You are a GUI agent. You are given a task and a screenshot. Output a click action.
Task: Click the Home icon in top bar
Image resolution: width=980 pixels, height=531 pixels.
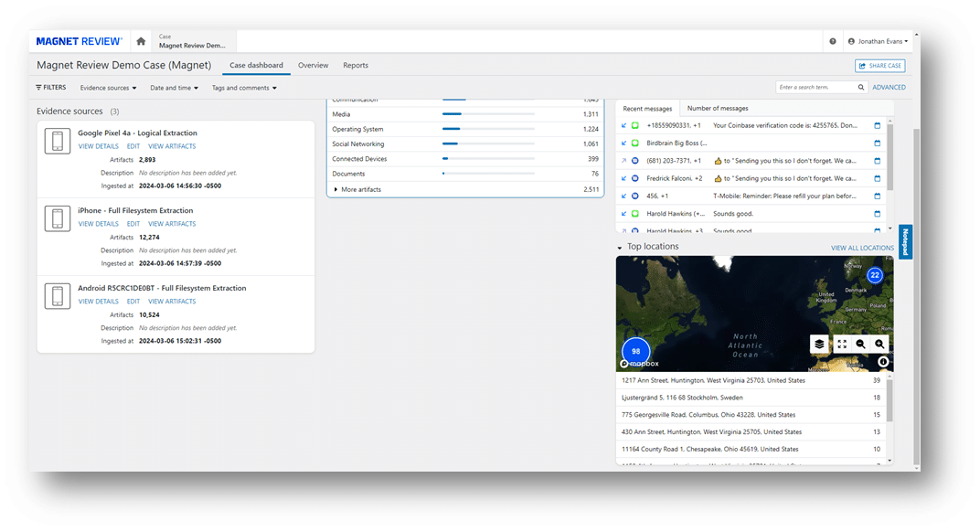(x=141, y=41)
